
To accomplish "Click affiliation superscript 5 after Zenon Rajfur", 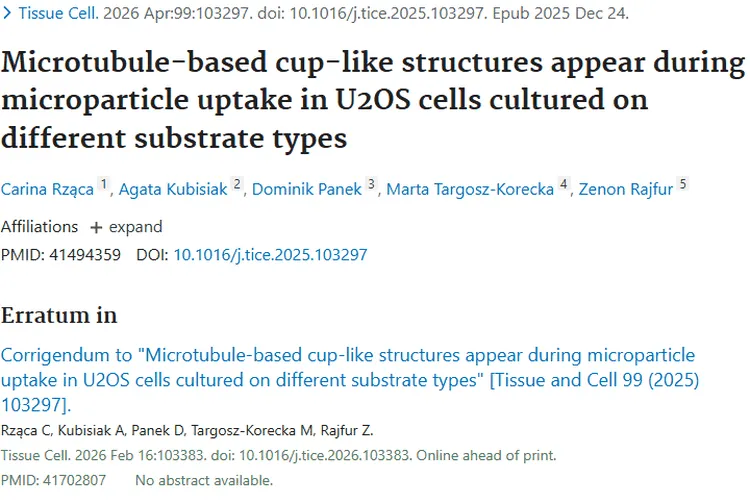I will tap(683, 185).
